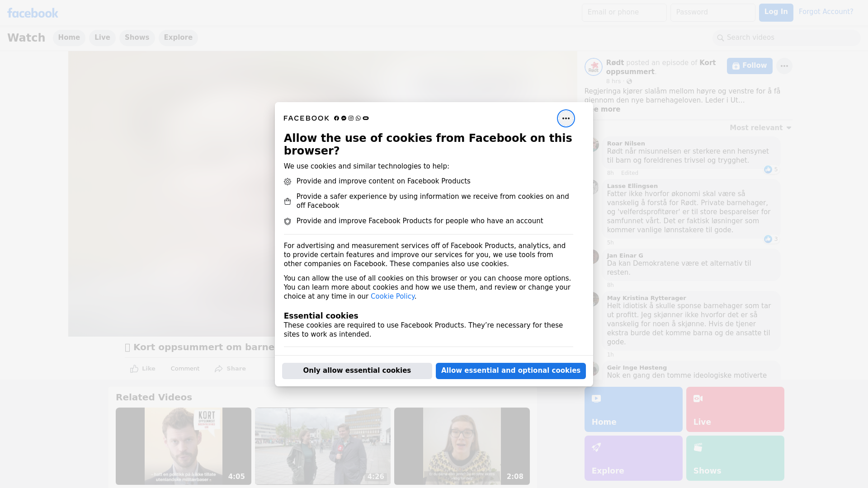The image size is (868, 488).
Task: Open post options three-dot button beside Follow
Action: pyautogui.click(x=784, y=66)
